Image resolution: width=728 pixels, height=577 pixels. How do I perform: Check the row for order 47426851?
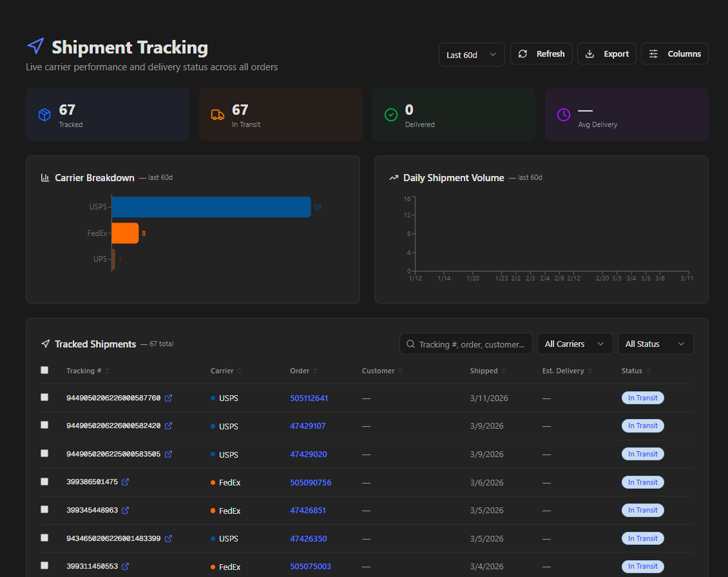pyautogui.click(x=44, y=510)
